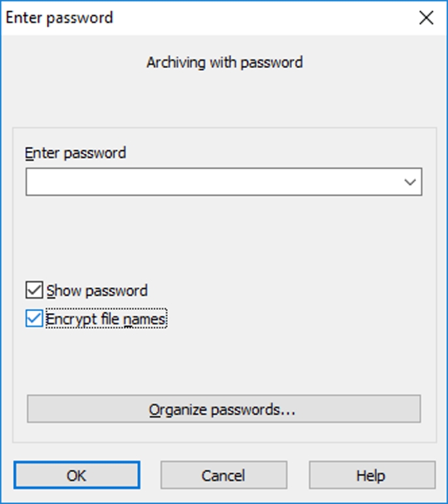Viewport: 448px width, 504px height.
Task: Confirm the password with OK
Action: [76, 475]
